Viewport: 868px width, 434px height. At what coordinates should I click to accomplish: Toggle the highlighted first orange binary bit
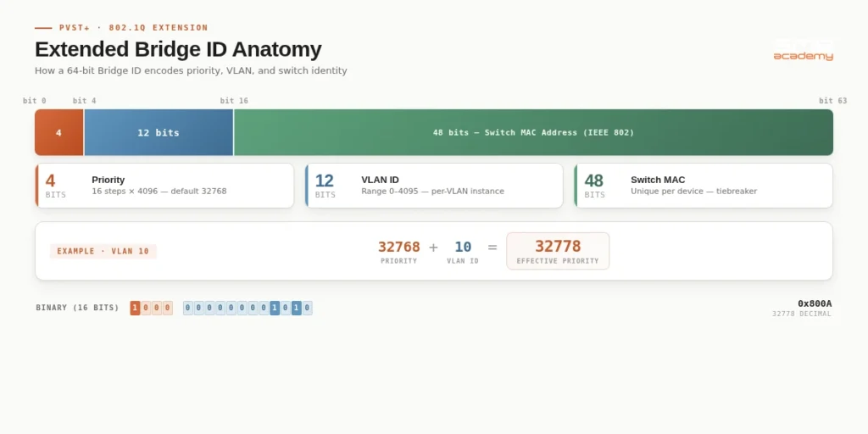pyautogui.click(x=135, y=309)
